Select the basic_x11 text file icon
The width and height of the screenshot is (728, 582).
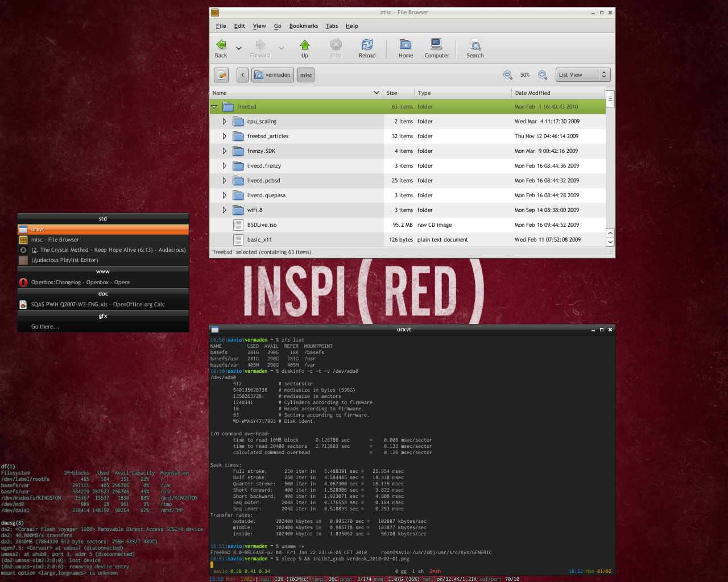coord(238,240)
